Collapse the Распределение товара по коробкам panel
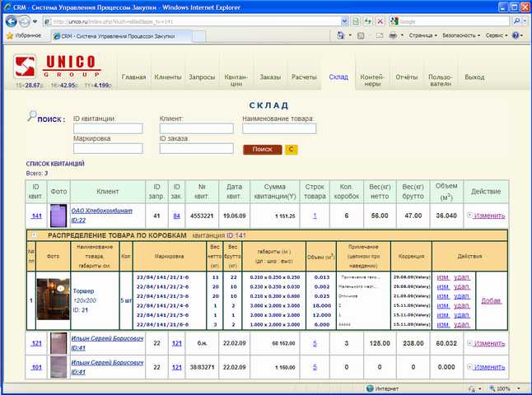This screenshot has height=395, width=532. 34,235
